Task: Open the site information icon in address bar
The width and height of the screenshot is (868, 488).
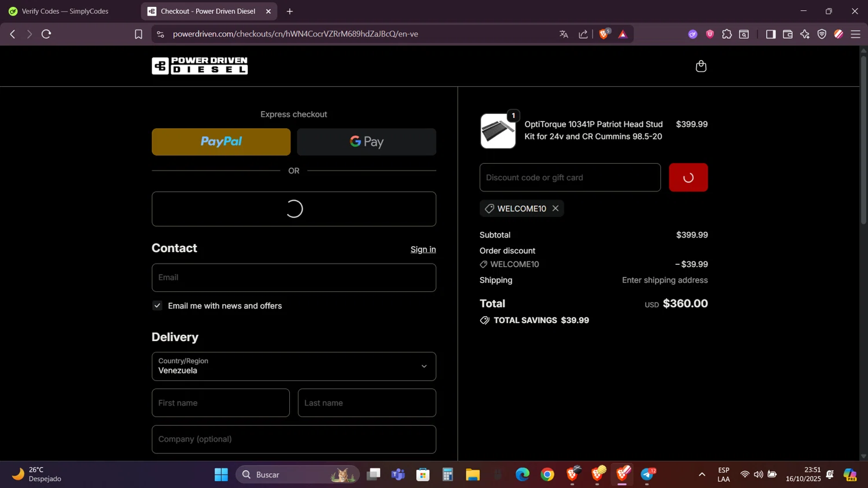Action: [160, 34]
